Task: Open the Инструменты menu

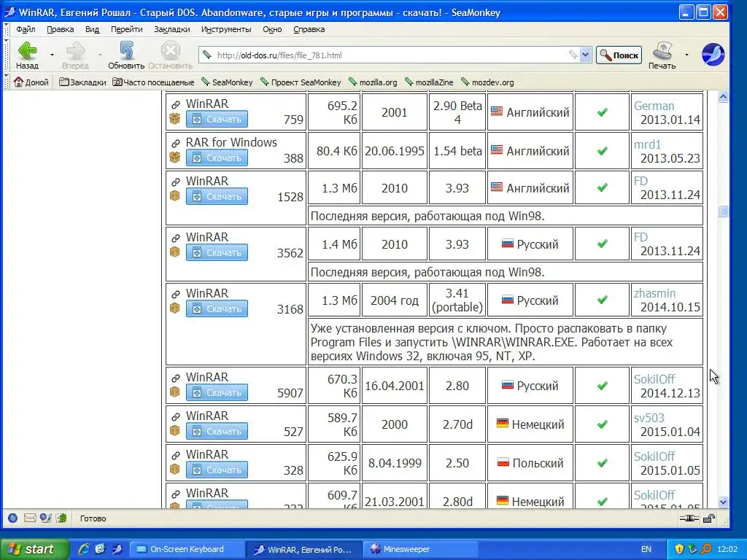Action: point(226,29)
